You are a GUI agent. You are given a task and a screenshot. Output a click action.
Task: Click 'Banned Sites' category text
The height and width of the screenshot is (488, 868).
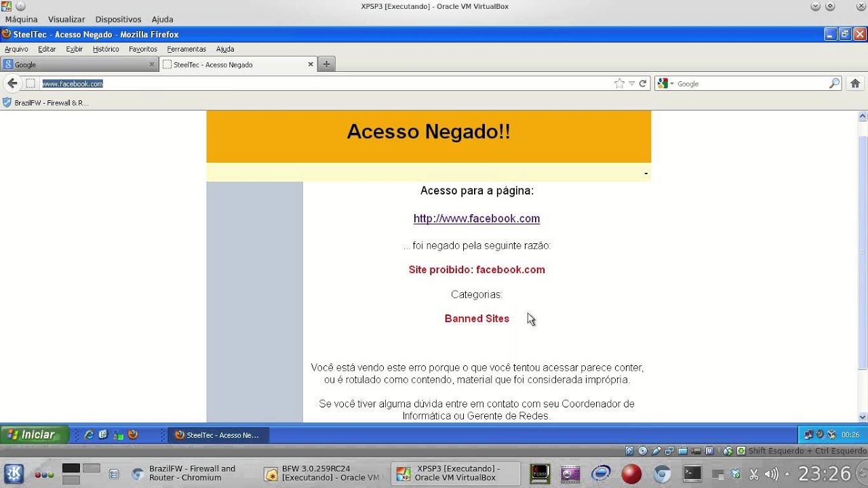[x=477, y=319]
